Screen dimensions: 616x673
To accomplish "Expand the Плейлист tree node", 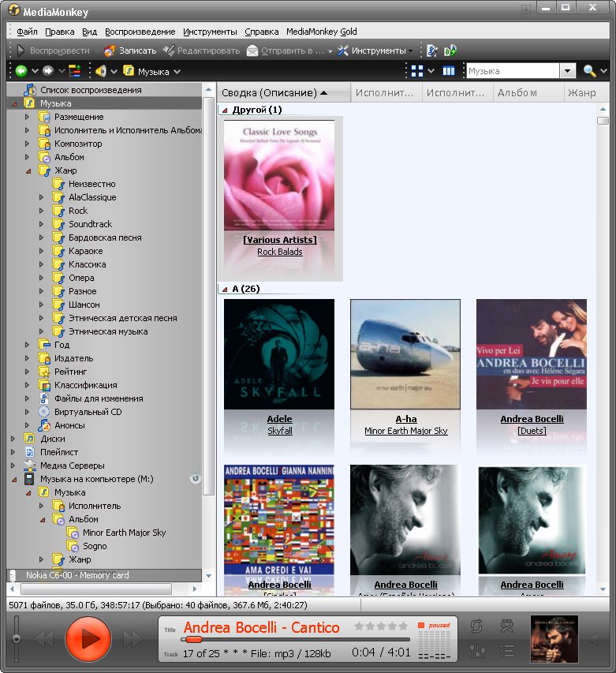I will pyautogui.click(x=13, y=452).
